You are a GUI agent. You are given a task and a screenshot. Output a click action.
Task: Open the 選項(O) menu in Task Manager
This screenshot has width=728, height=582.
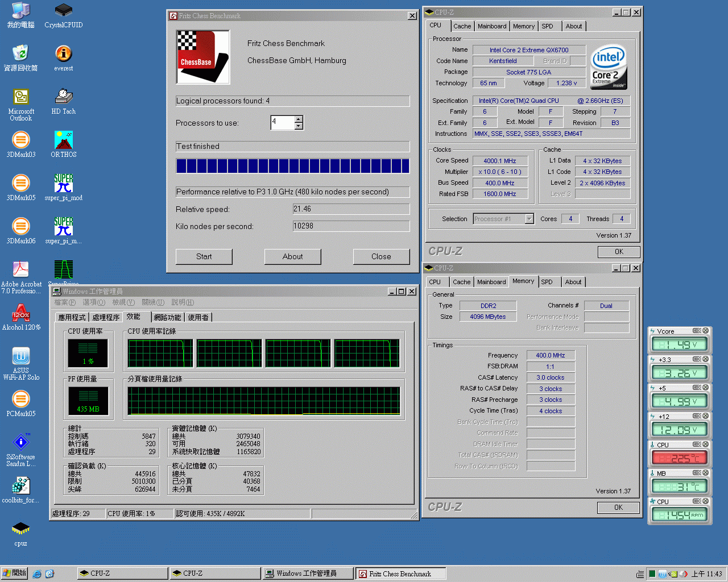tap(94, 302)
